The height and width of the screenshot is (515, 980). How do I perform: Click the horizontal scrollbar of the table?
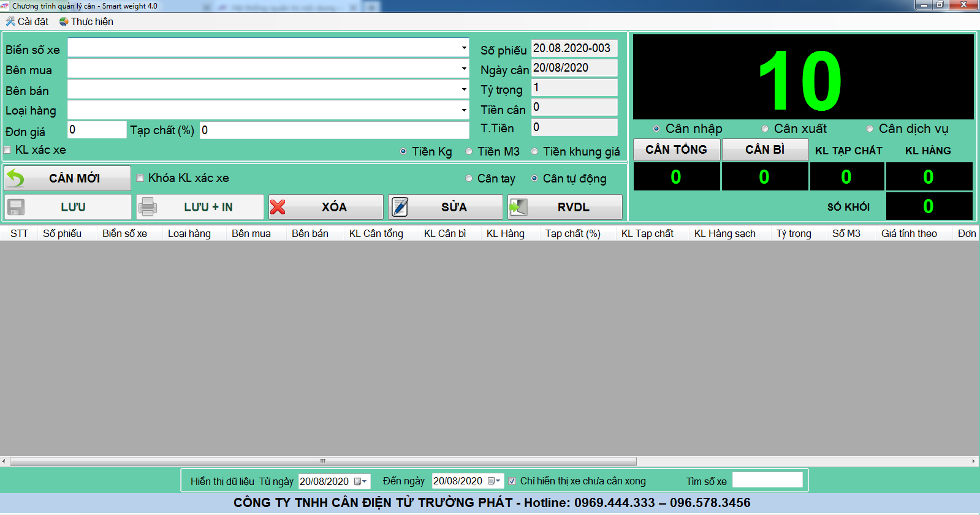click(323, 462)
